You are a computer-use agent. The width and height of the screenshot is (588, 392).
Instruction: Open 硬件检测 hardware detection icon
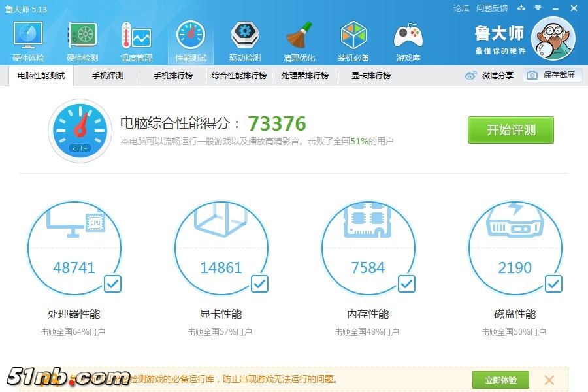point(82,41)
